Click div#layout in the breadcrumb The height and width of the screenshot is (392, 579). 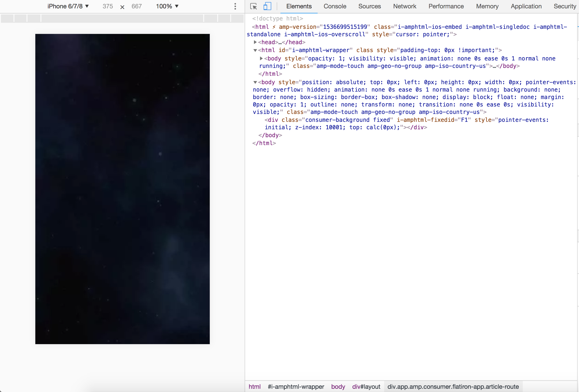pyautogui.click(x=366, y=386)
